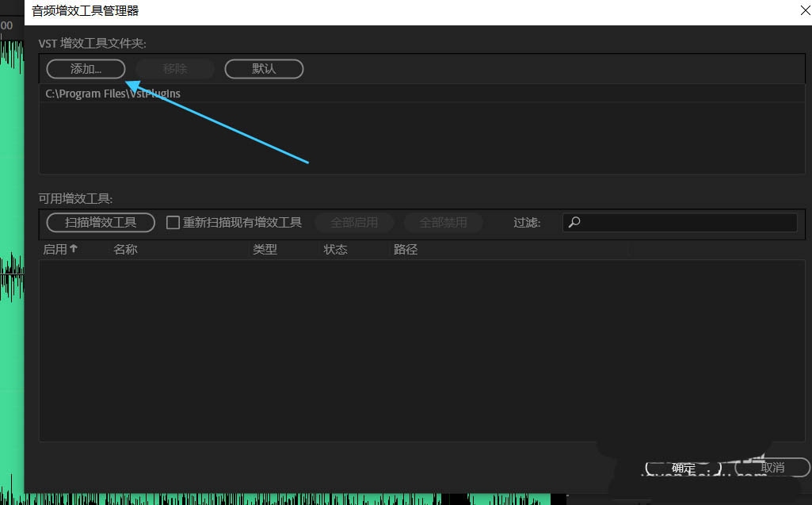Image resolution: width=812 pixels, height=505 pixels.
Task: Click the magnifier icon in the filter box
Action: coord(575,223)
